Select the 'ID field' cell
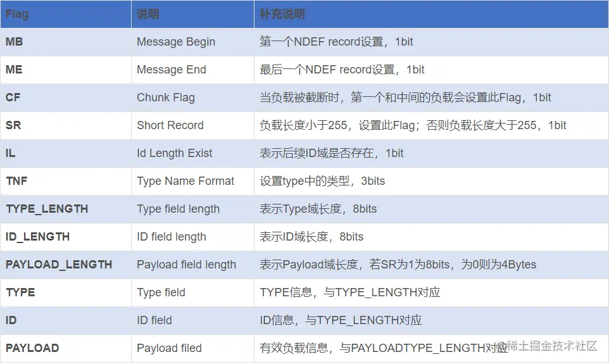 click(x=192, y=320)
